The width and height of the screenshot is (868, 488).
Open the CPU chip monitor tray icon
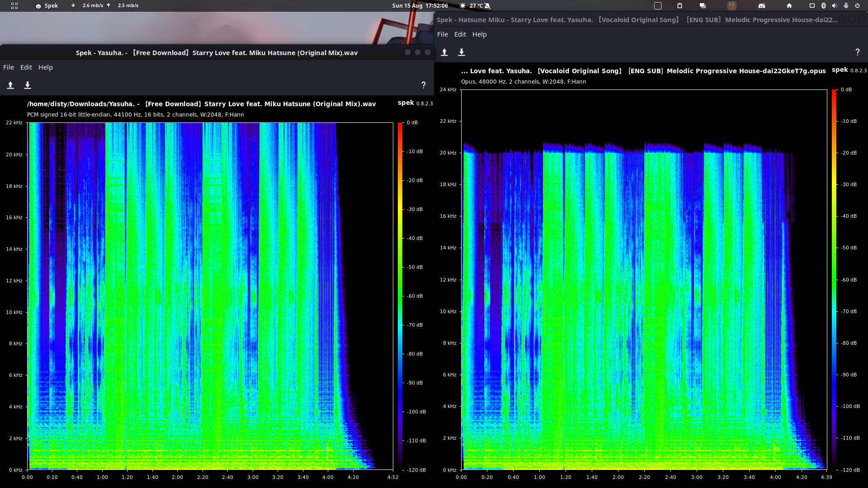732,6
